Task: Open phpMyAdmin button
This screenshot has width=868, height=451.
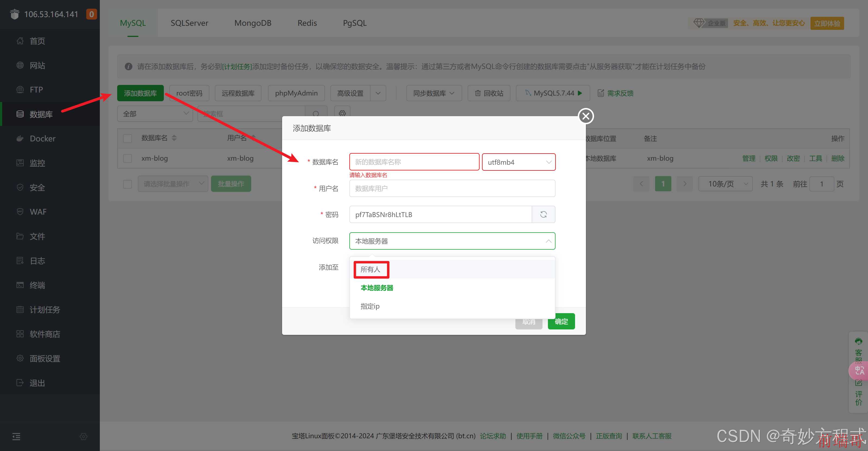Action: pyautogui.click(x=296, y=93)
